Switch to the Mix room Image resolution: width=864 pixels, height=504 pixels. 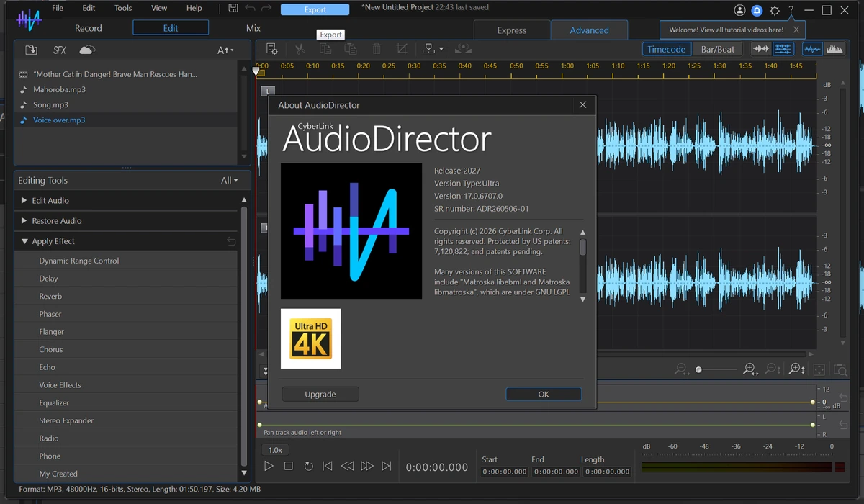coord(253,28)
